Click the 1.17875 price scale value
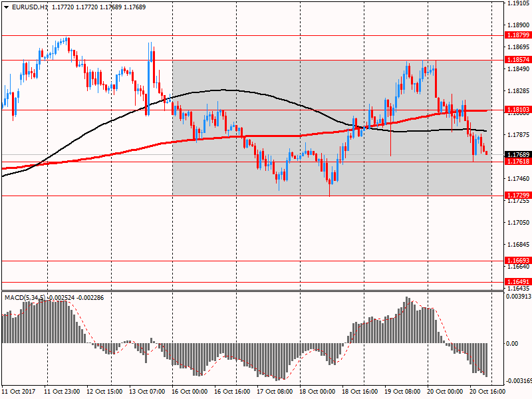Viewport: 532px width, 399px height. (519, 135)
